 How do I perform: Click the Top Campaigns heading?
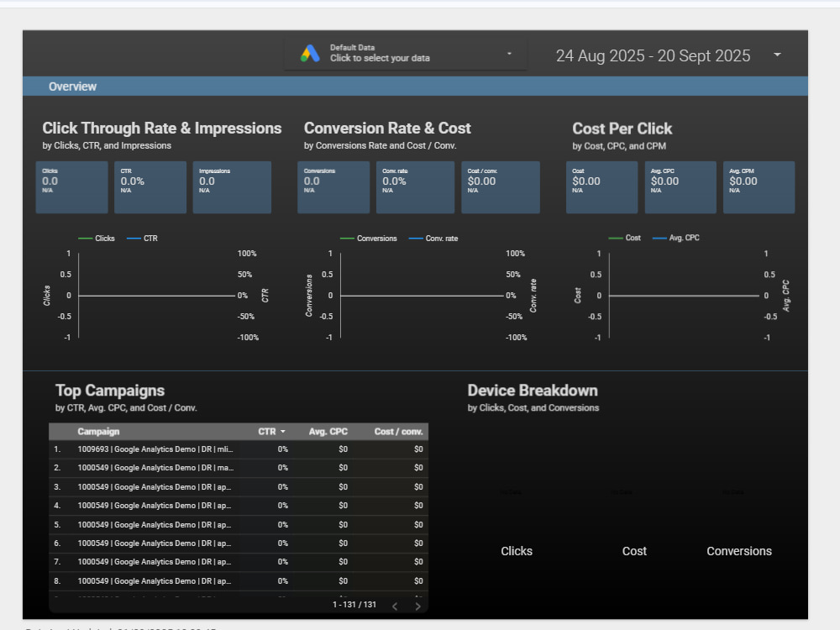[x=110, y=391]
